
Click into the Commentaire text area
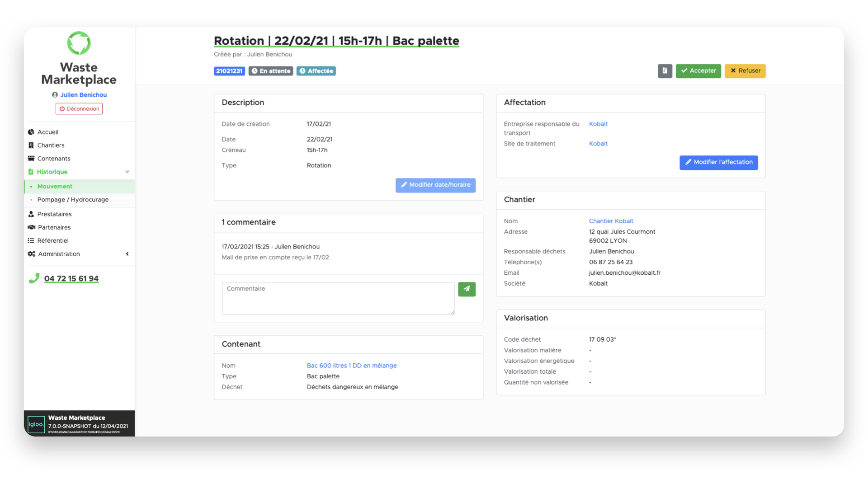coord(338,298)
